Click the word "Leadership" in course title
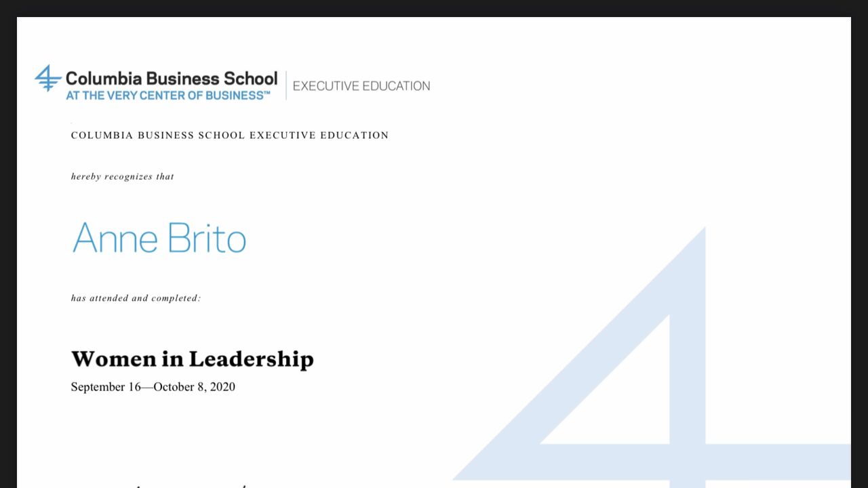Viewport: 868px width, 488px height. click(x=251, y=359)
